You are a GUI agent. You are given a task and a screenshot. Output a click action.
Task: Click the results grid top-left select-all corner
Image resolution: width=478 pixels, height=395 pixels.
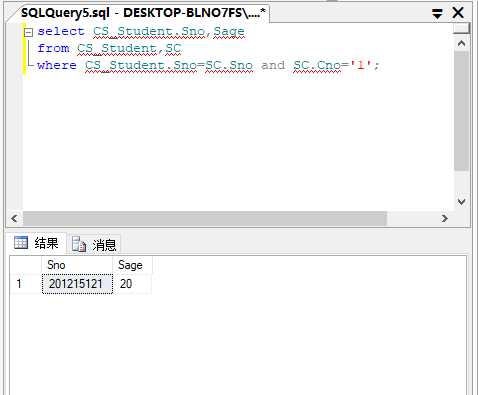[25, 265]
